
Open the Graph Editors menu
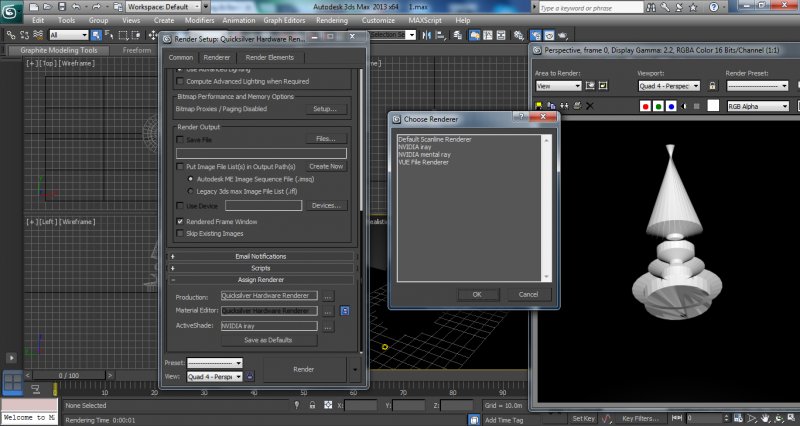(284, 20)
